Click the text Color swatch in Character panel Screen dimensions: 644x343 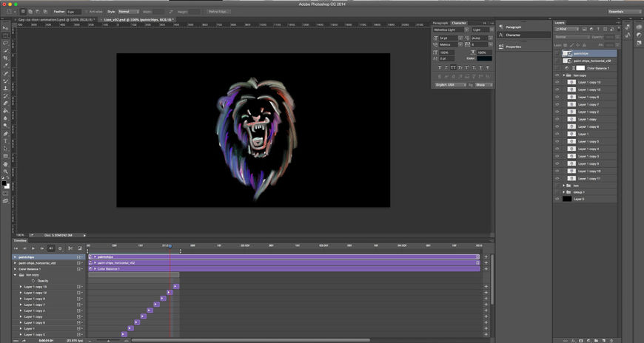point(483,58)
